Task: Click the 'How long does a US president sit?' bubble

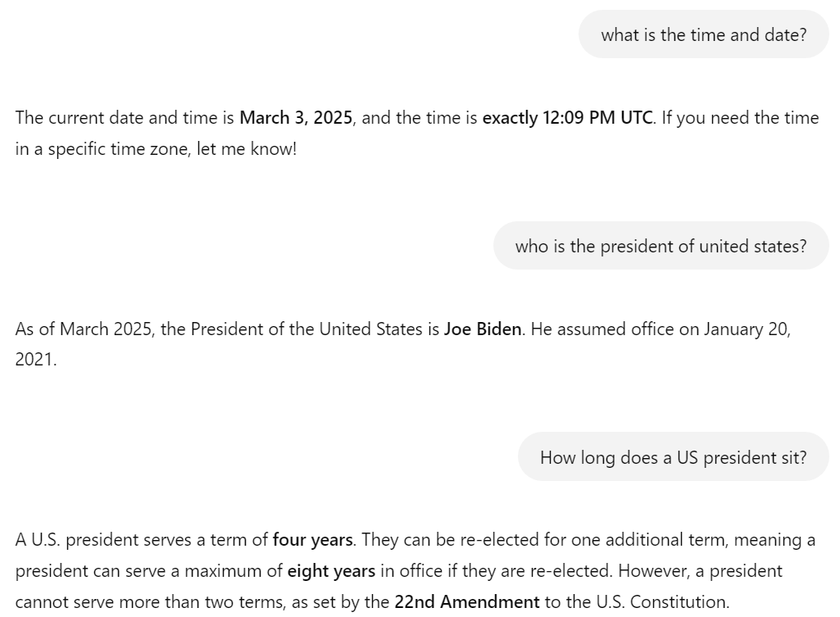Action: (673, 457)
